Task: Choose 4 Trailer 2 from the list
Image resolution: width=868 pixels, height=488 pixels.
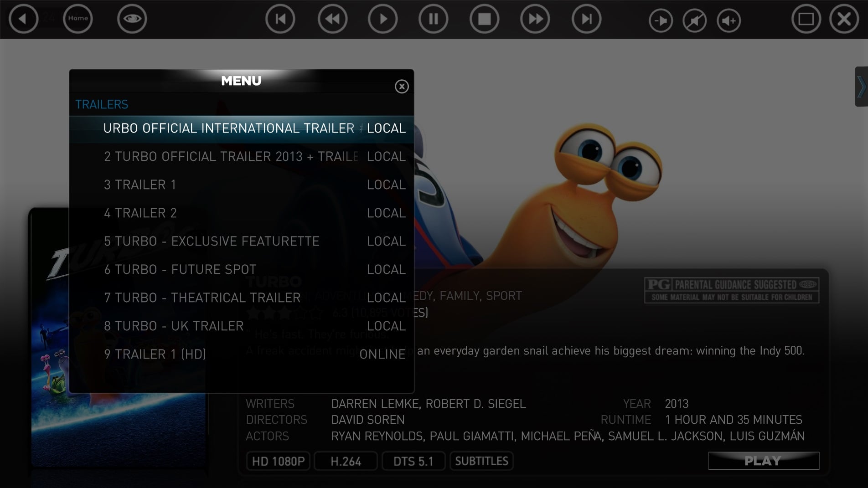Action: tap(242, 213)
